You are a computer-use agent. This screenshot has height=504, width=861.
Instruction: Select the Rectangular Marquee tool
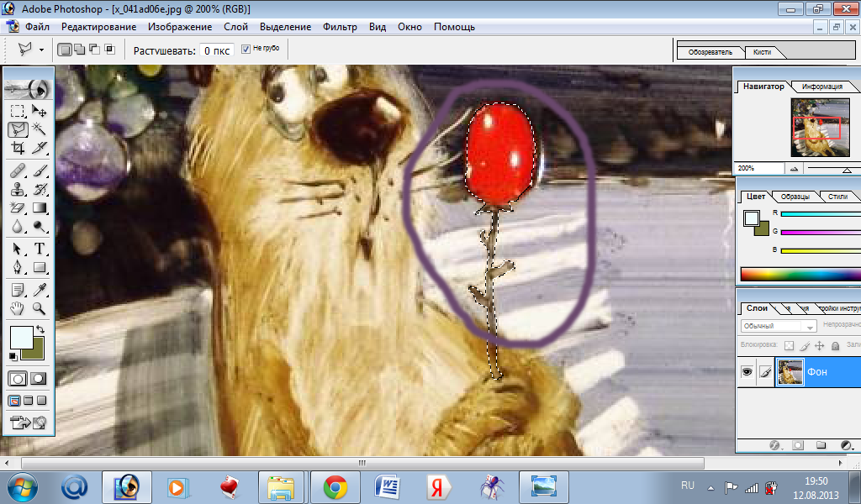18,112
